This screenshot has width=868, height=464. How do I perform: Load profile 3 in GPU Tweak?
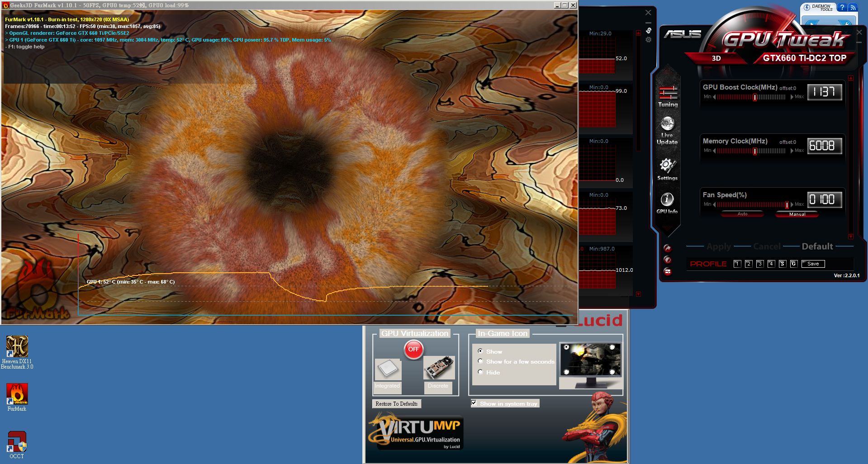point(760,264)
